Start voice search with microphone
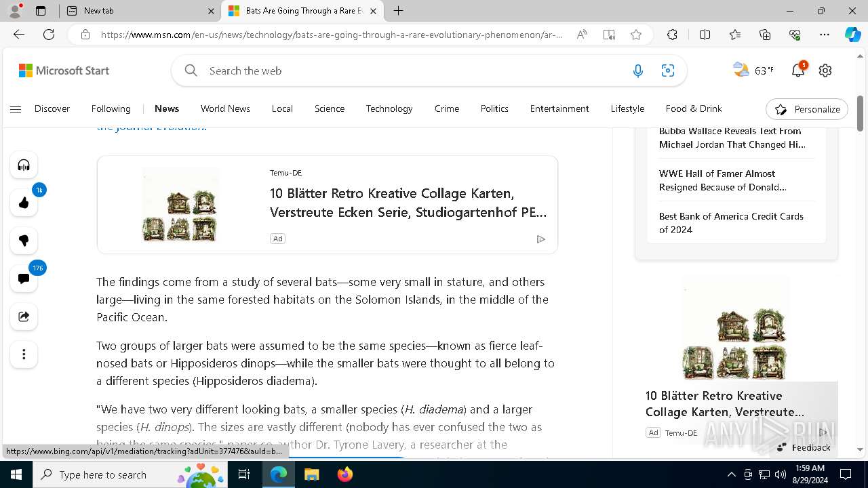The width and height of the screenshot is (868, 488). (x=637, y=70)
